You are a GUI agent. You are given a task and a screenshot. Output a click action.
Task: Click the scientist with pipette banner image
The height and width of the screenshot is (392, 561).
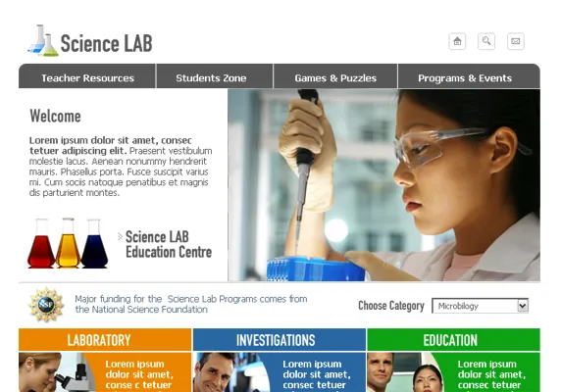(x=383, y=185)
